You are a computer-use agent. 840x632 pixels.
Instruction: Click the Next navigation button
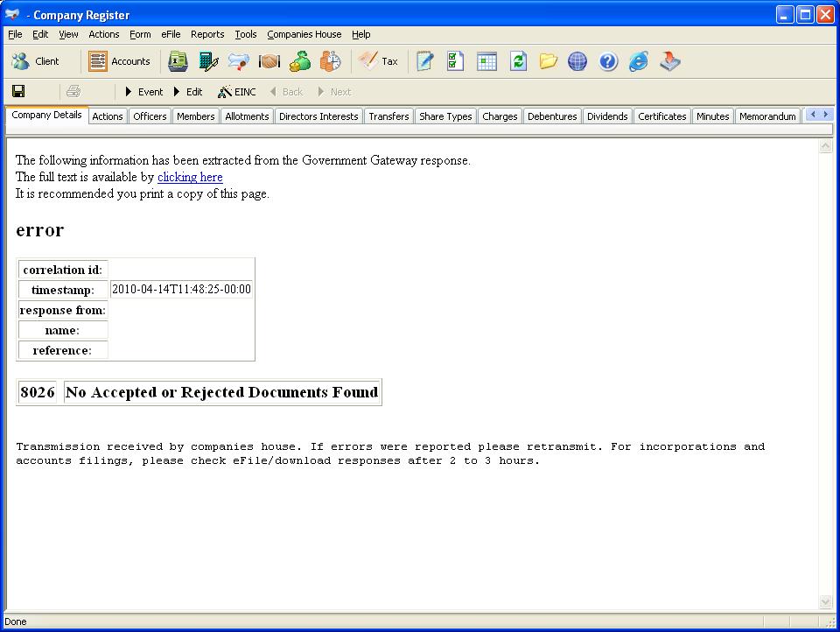click(x=335, y=92)
